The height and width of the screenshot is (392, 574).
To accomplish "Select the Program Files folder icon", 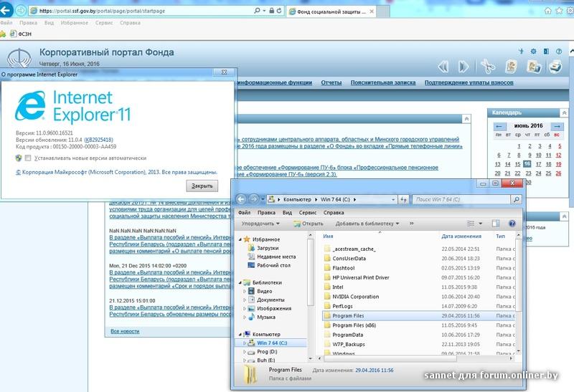I will click(x=327, y=315).
